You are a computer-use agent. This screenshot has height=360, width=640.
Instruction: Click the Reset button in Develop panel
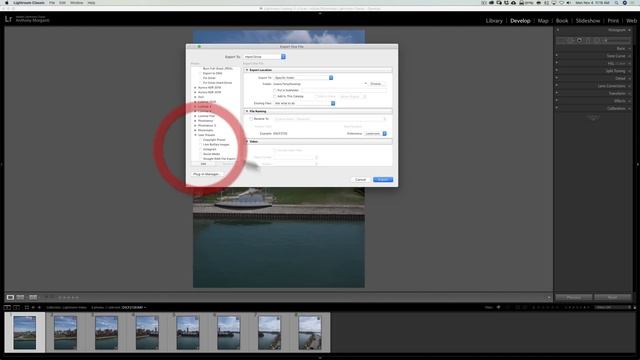[612, 297]
